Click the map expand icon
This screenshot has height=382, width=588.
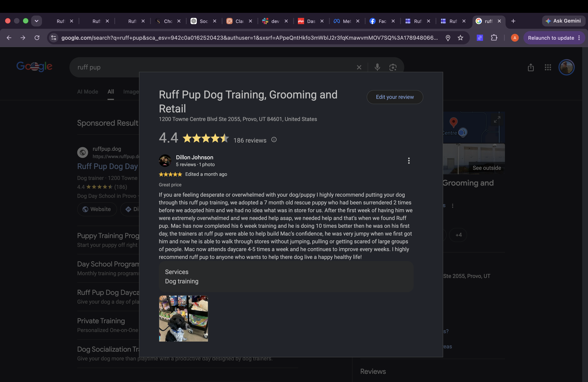(x=497, y=119)
